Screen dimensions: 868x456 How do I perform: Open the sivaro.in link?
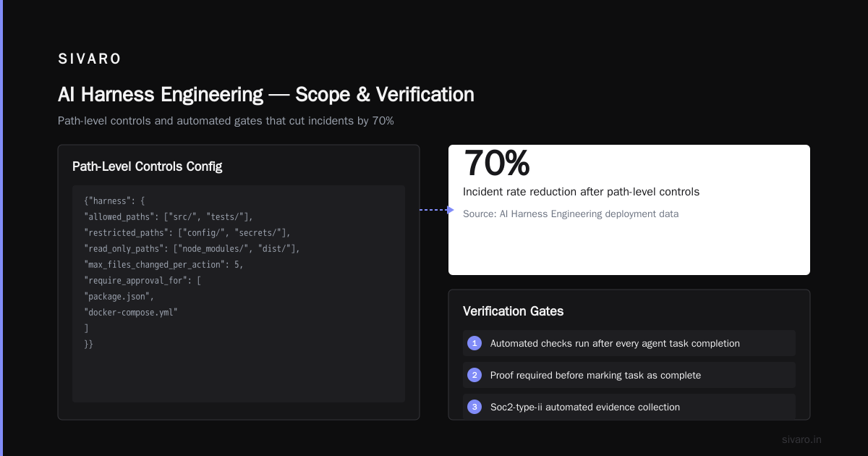[802, 439]
